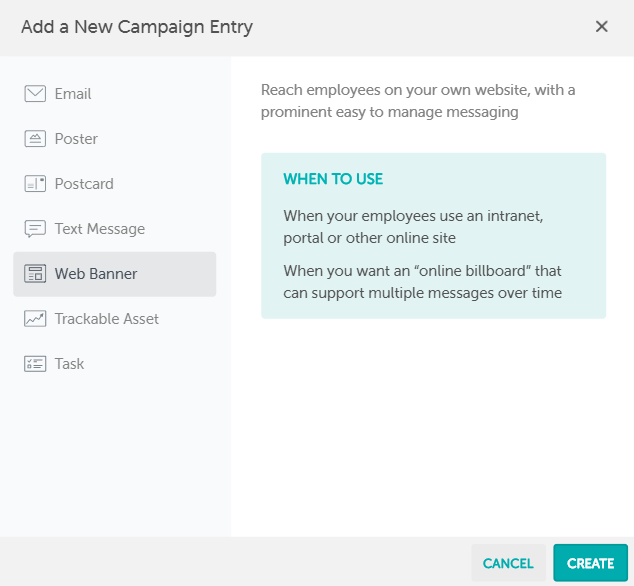Click the Email envelope icon

pyautogui.click(x=35, y=94)
